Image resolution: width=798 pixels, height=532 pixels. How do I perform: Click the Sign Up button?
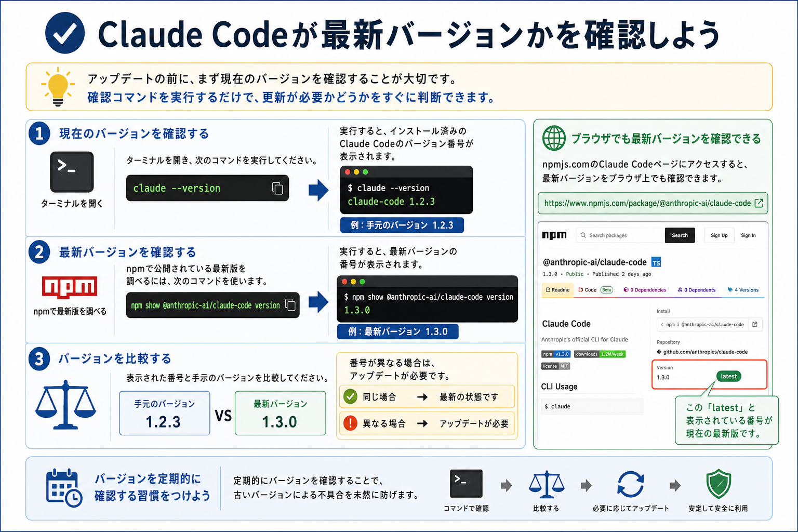pyautogui.click(x=719, y=235)
